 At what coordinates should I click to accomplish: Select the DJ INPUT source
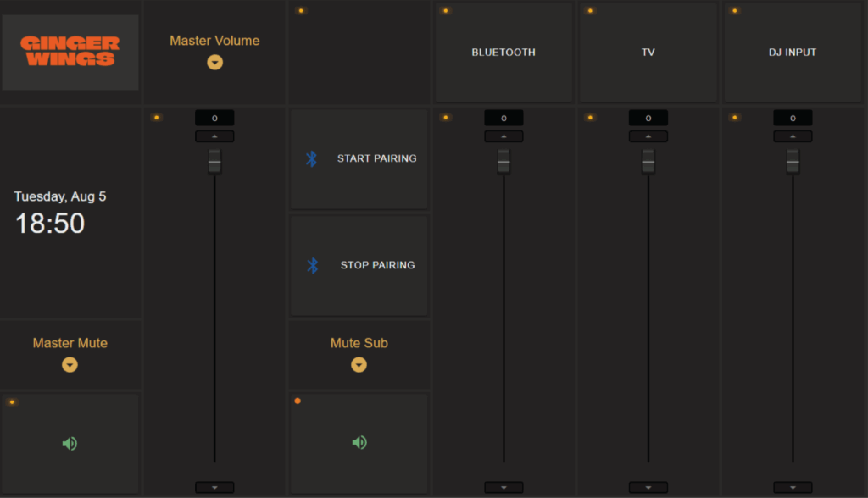point(793,53)
